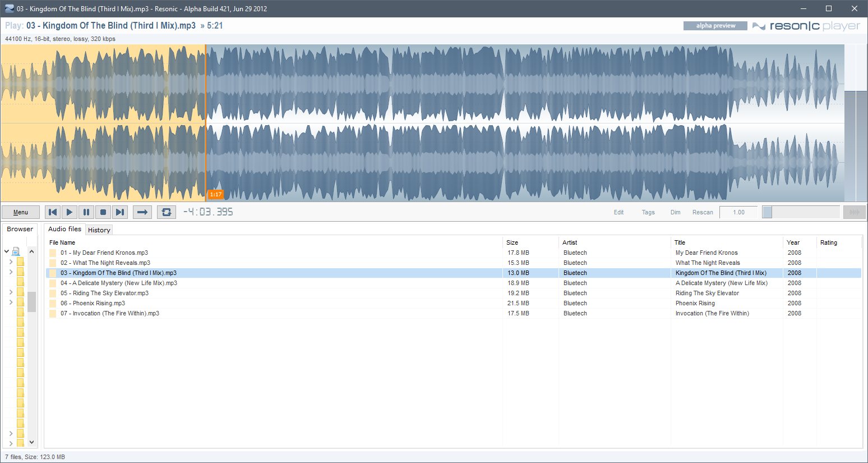Click the Edit button
868x463 pixels.
coord(618,212)
